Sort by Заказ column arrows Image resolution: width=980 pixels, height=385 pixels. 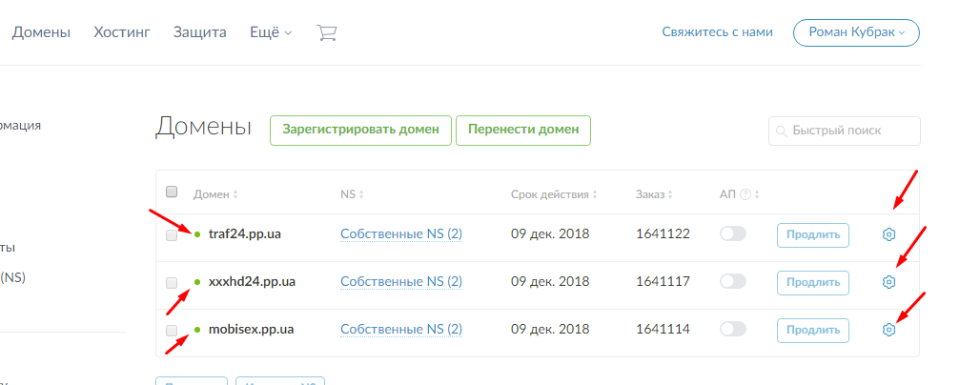[x=671, y=194]
